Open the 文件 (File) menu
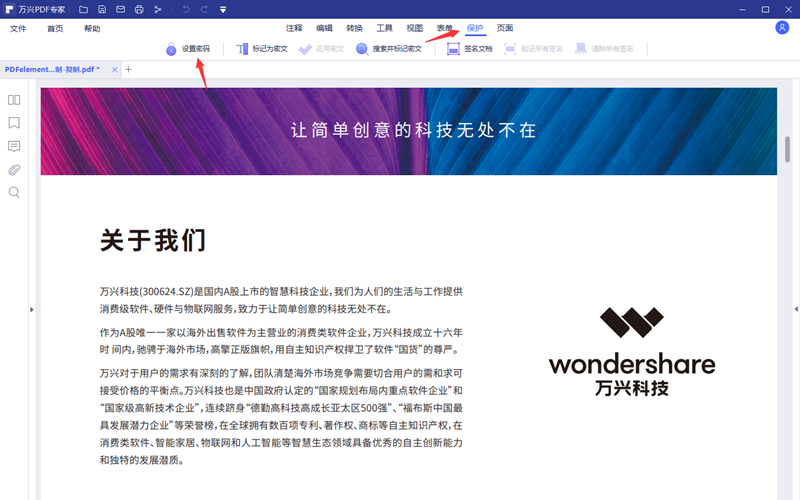The width and height of the screenshot is (800, 500). [x=18, y=29]
